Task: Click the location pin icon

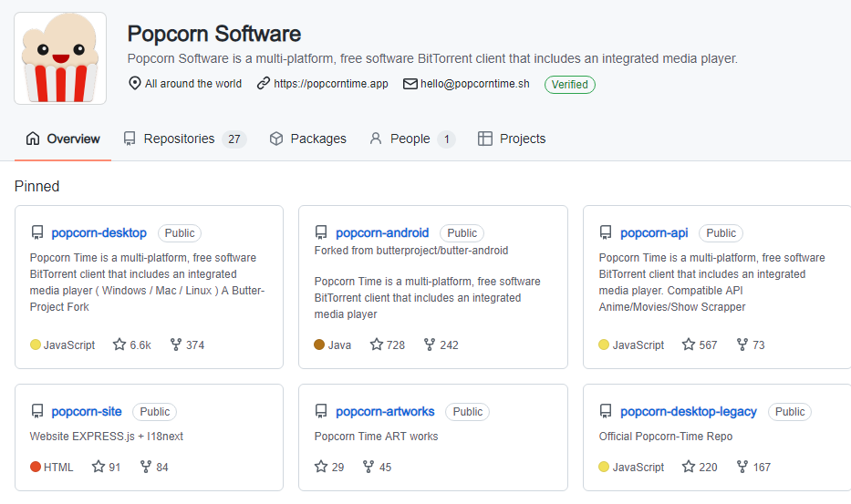Action: click(x=135, y=84)
